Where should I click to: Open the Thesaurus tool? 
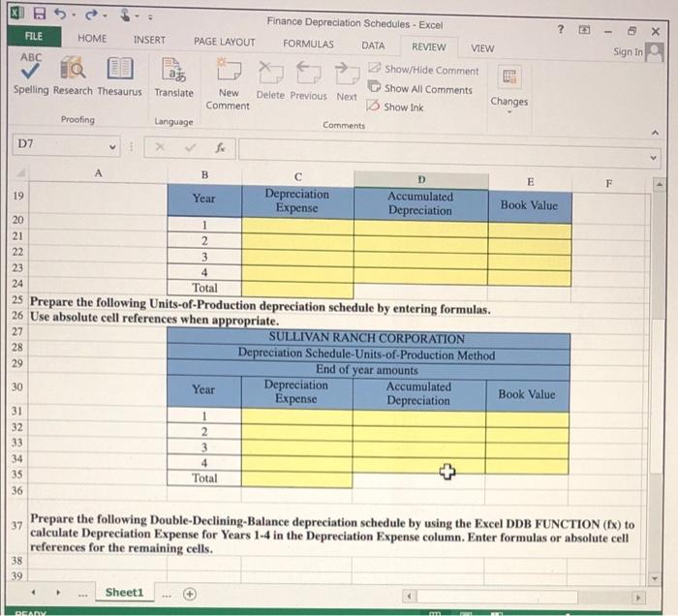[x=120, y=77]
